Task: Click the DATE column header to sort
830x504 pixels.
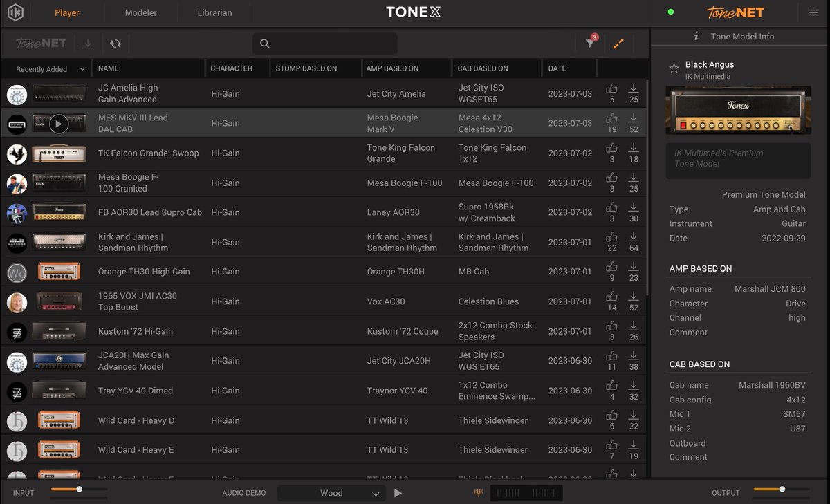Action: [557, 68]
